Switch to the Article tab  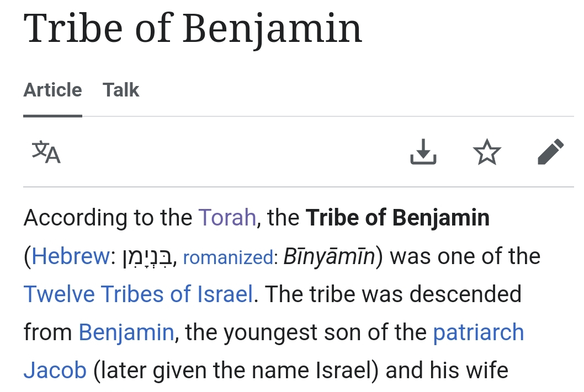coord(52,90)
